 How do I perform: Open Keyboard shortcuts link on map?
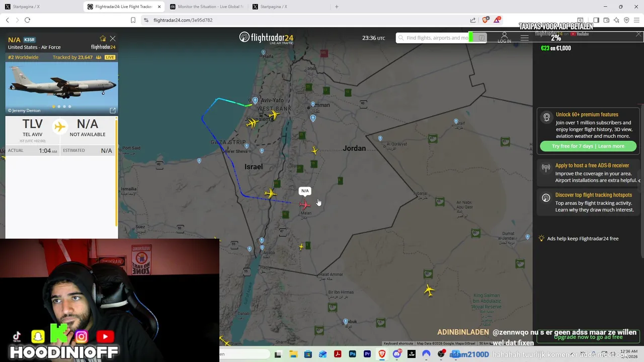click(398, 343)
